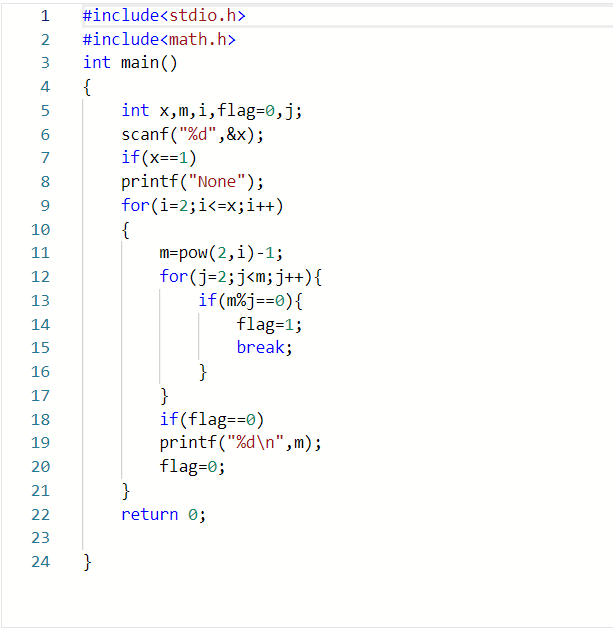Click the if(x==1) statement
613x634 pixels.
pos(159,158)
